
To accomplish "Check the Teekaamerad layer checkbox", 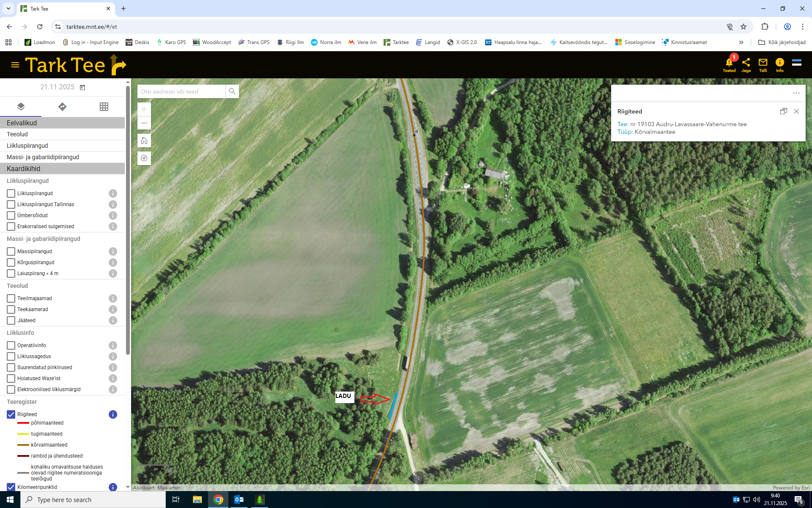I will 11,309.
